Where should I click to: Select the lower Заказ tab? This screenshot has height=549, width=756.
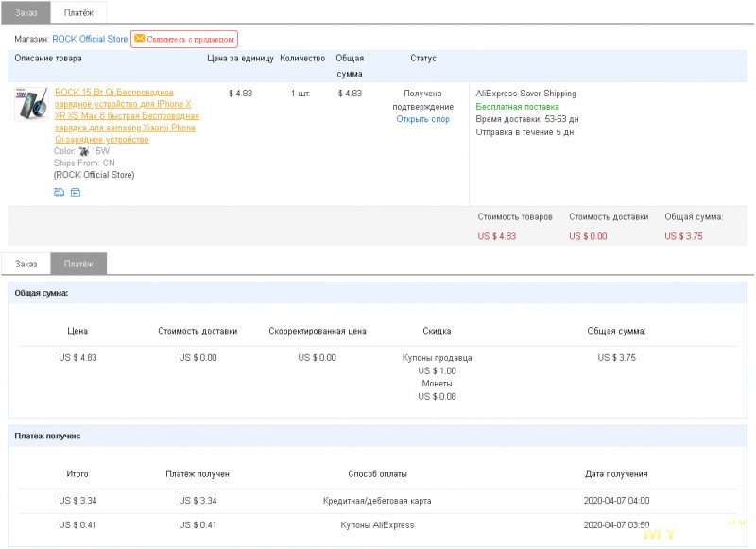coord(26,264)
